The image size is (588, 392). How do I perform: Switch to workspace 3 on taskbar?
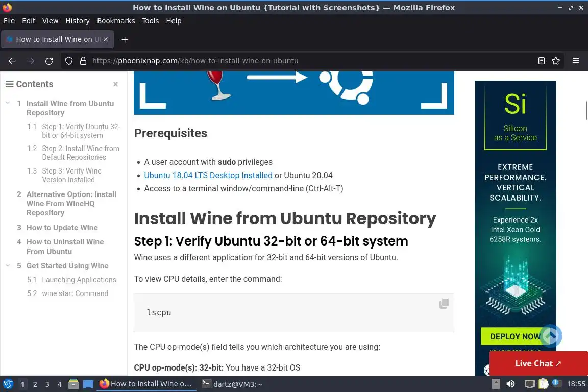click(x=47, y=384)
